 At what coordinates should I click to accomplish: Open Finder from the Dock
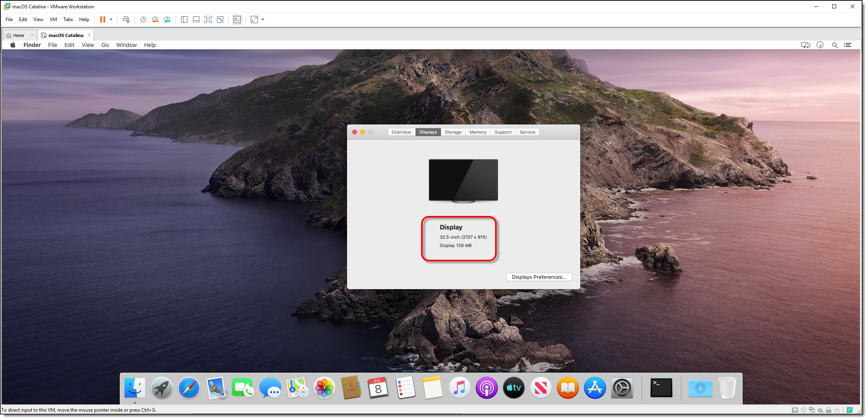coord(135,388)
